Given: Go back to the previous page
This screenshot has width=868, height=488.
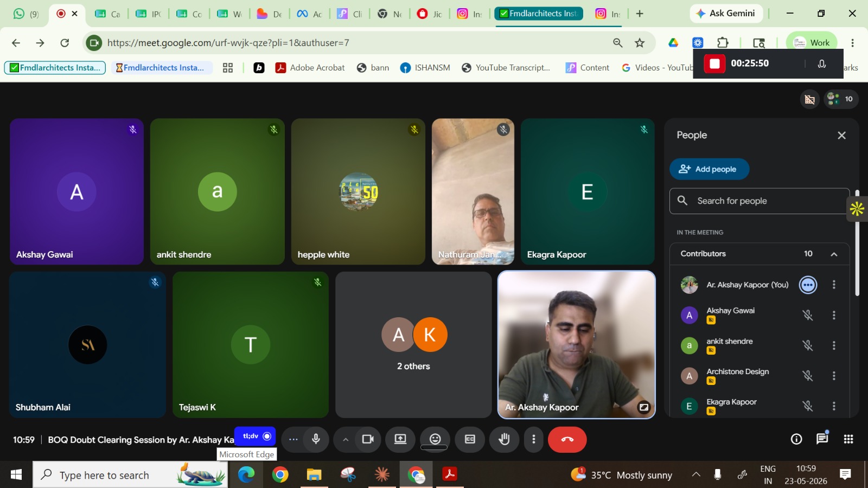Looking at the screenshot, I should click(16, 43).
